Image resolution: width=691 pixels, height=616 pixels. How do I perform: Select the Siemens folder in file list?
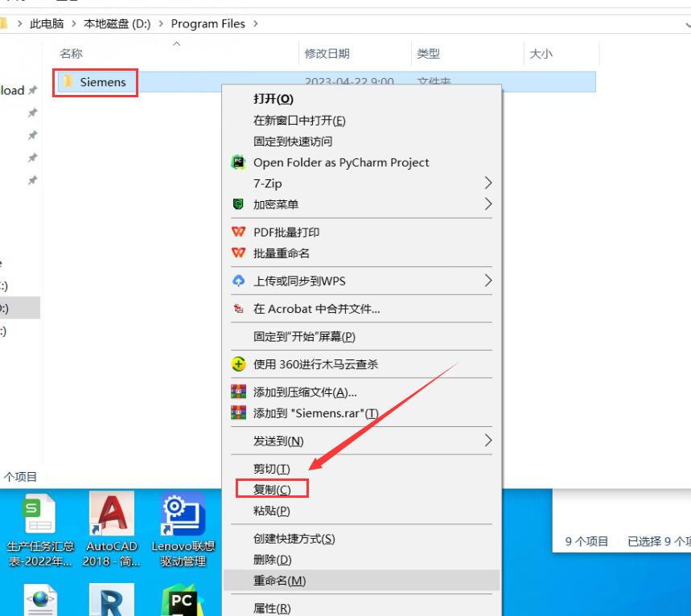[102, 82]
